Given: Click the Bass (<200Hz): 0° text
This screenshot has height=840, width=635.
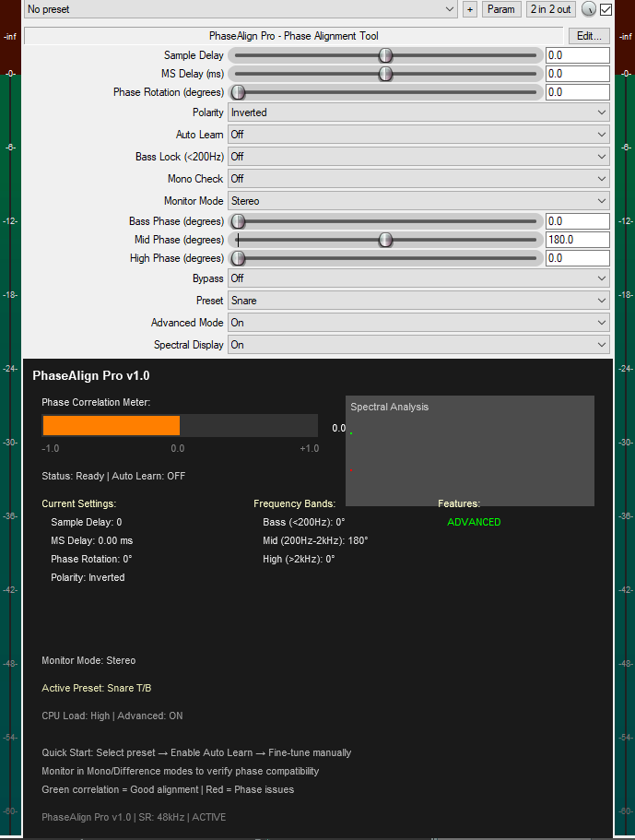Looking at the screenshot, I should (303, 522).
